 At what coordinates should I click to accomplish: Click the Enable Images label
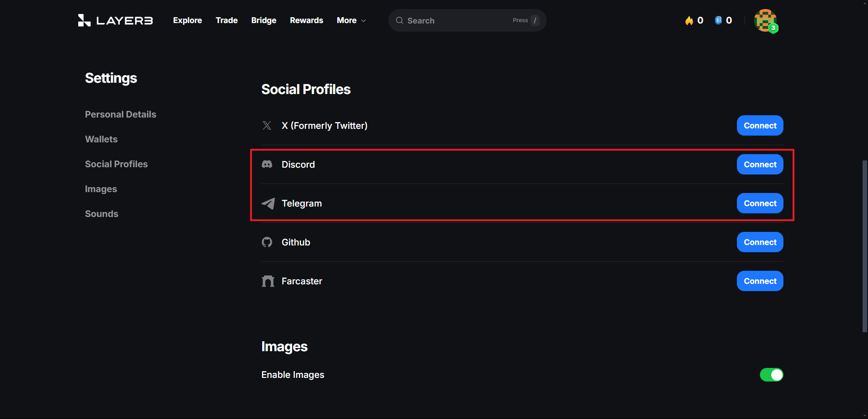pyautogui.click(x=293, y=375)
